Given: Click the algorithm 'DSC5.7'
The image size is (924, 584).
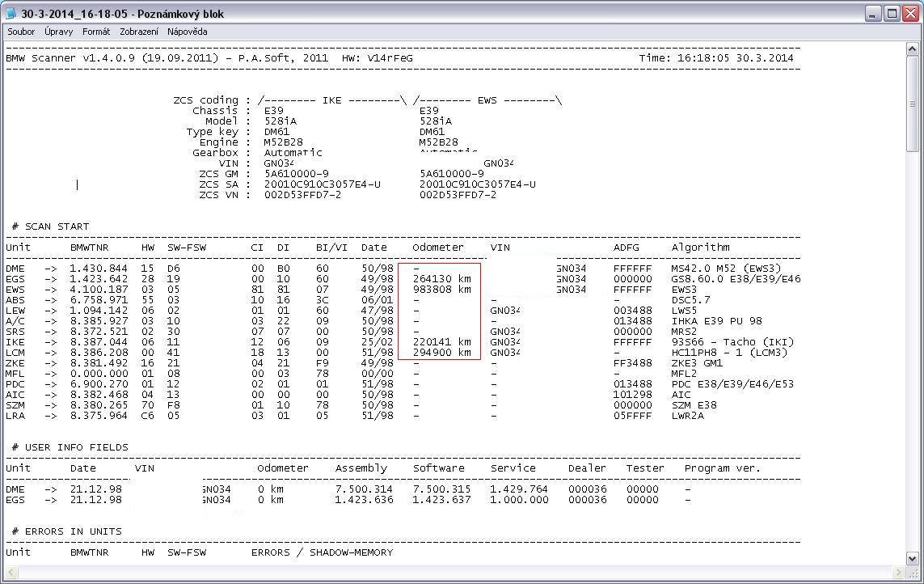Looking at the screenshot, I should pos(690,300).
